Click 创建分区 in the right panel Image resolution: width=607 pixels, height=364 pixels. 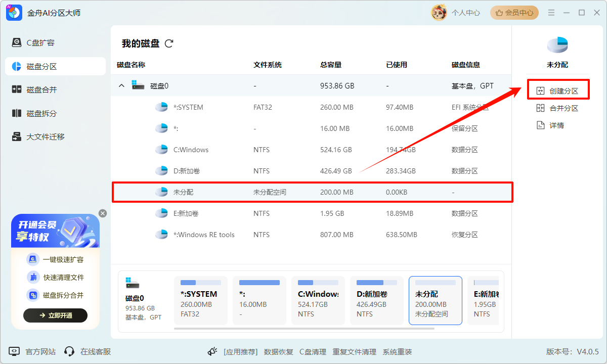[x=558, y=89]
